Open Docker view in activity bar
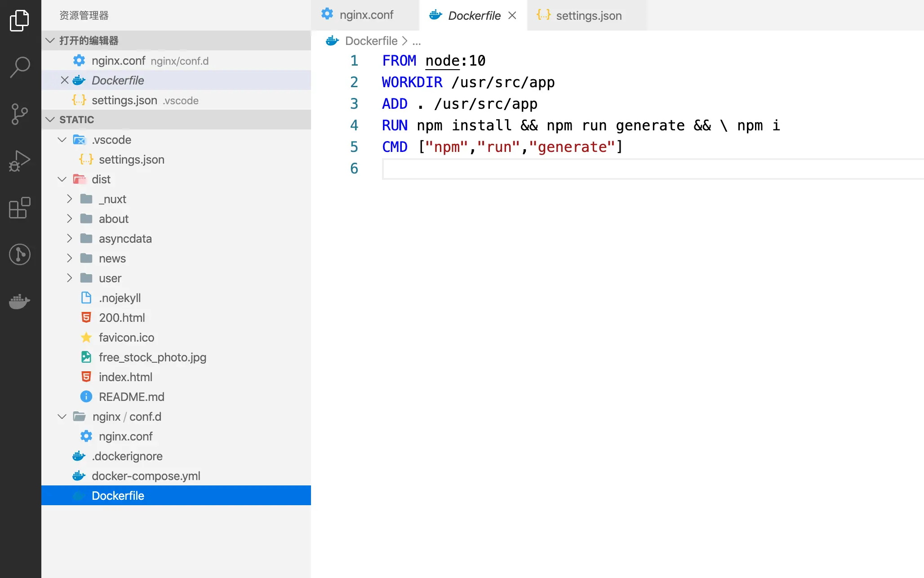Screen dimensions: 924x578 20,301
